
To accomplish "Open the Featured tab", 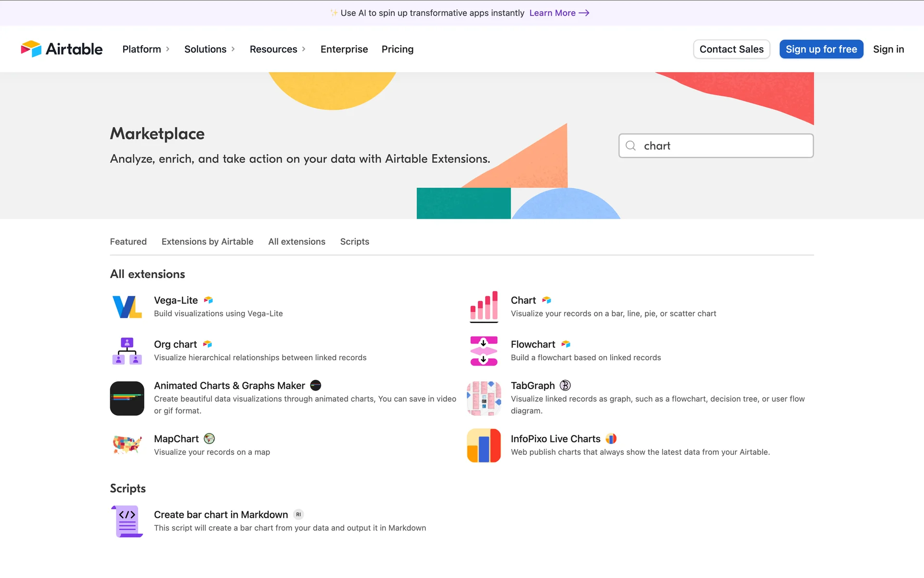I will coord(128,242).
